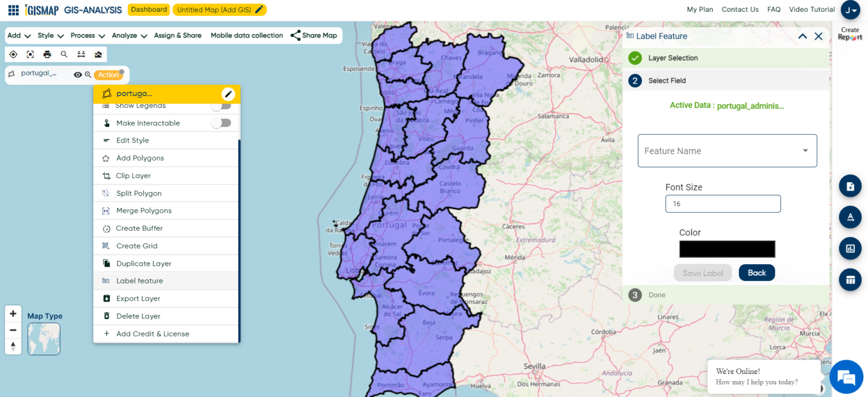The width and height of the screenshot is (868, 397).
Task: Click the print map icon
Action: click(x=47, y=54)
